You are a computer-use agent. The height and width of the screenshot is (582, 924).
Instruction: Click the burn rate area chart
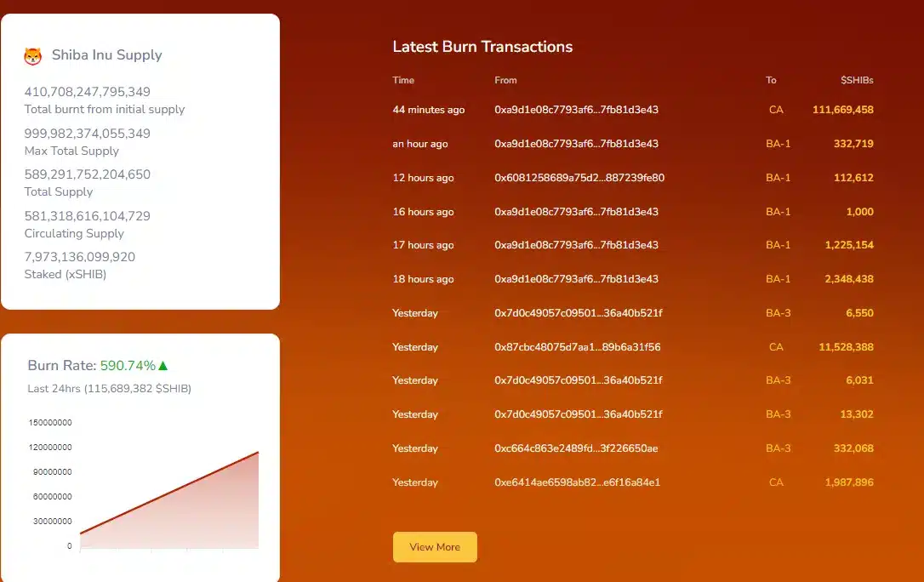point(169,500)
